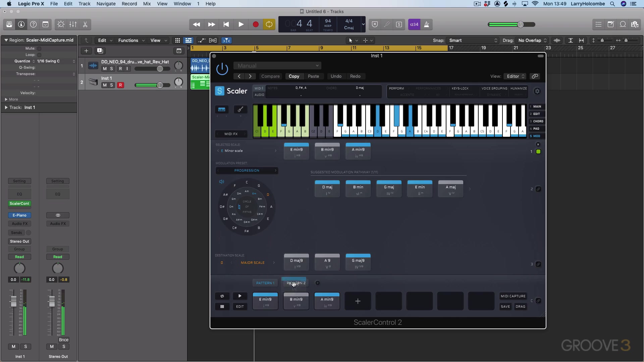
Task: Click the Record button in transport
Action: click(256, 24)
